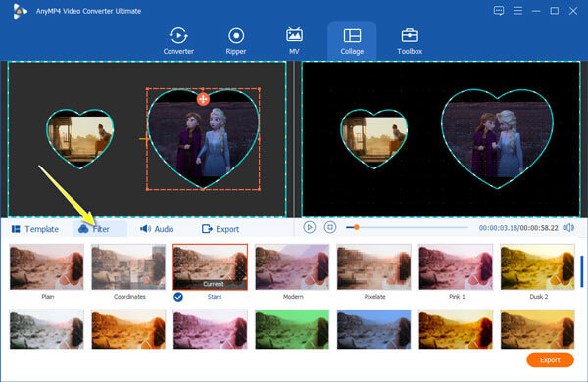Apply the Dusk 2 filter
Screen dimensions: 588x382
(537, 267)
